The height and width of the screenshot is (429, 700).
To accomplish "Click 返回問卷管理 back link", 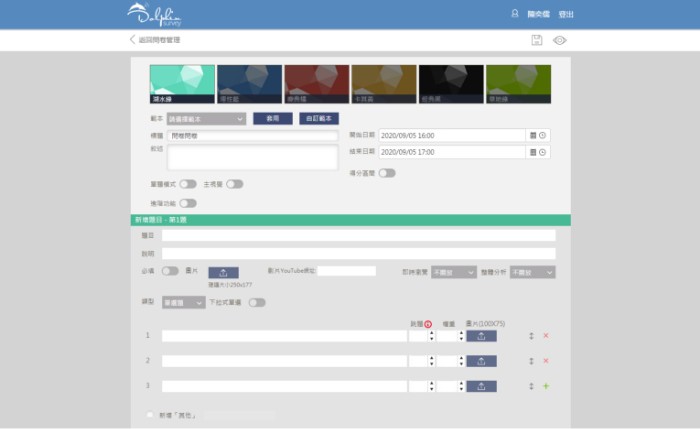I will (x=155, y=40).
